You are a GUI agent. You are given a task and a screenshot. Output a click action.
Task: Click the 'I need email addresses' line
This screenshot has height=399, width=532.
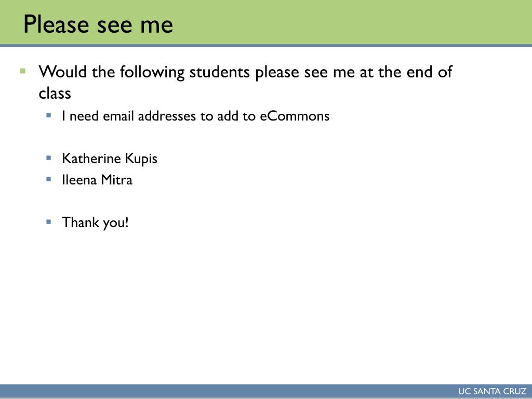(195, 116)
